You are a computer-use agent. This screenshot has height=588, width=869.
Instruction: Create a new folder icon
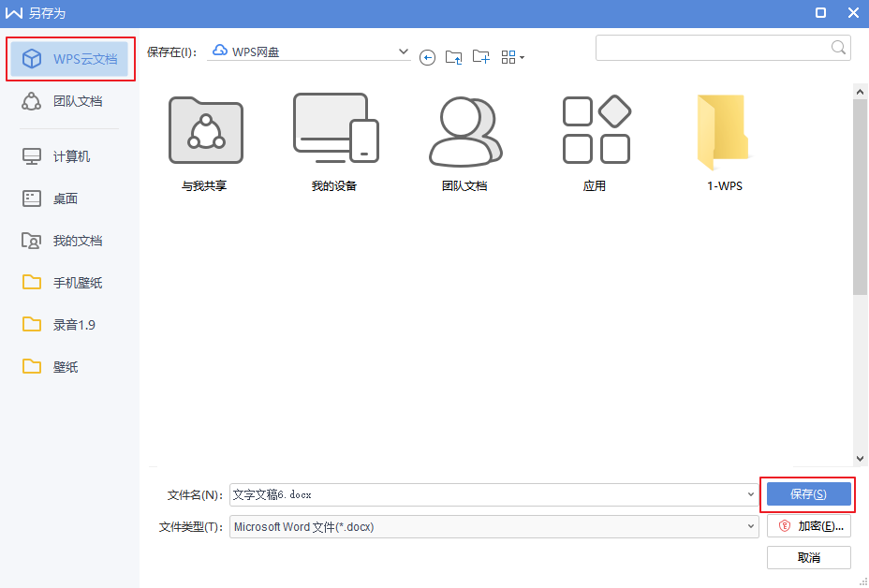pyautogui.click(x=481, y=57)
